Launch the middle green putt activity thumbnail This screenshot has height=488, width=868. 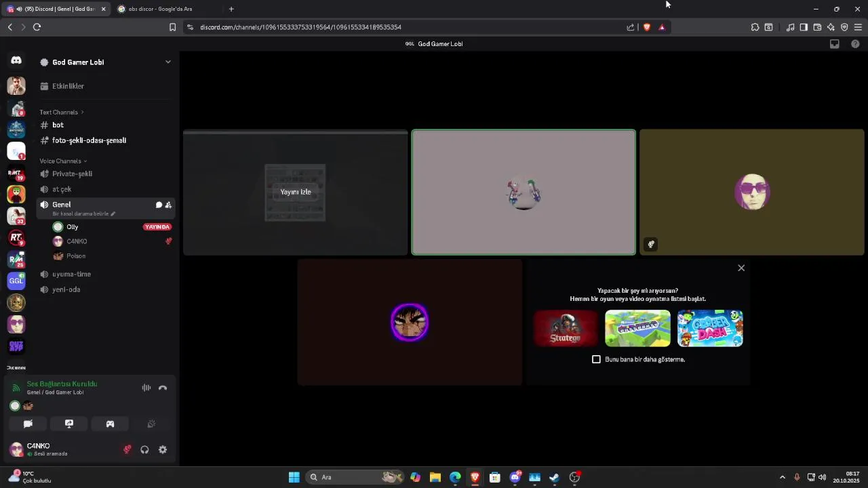(637, 328)
